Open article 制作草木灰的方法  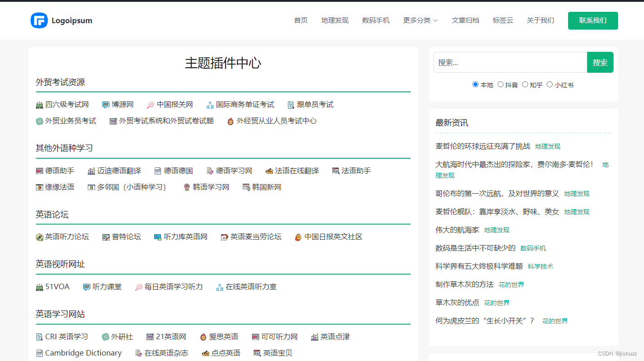[x=464, y=285]
